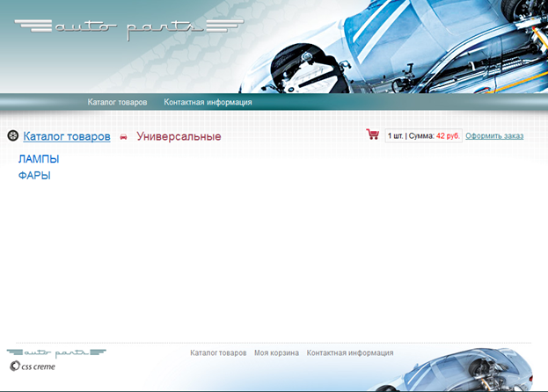Open the ФАРЫ category
The image size is (548, 392).
tap(34, 176)
